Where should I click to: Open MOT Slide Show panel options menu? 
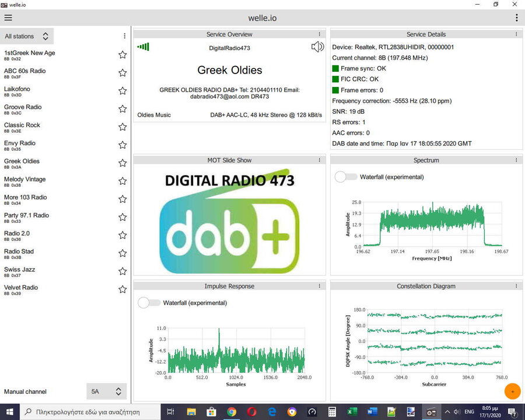tap(320, 160)
